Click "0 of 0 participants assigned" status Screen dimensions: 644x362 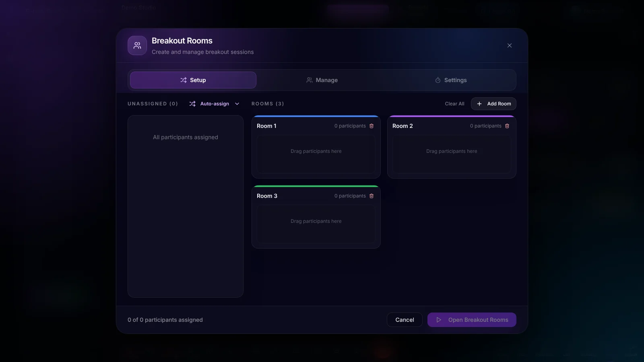pos(165,320)
